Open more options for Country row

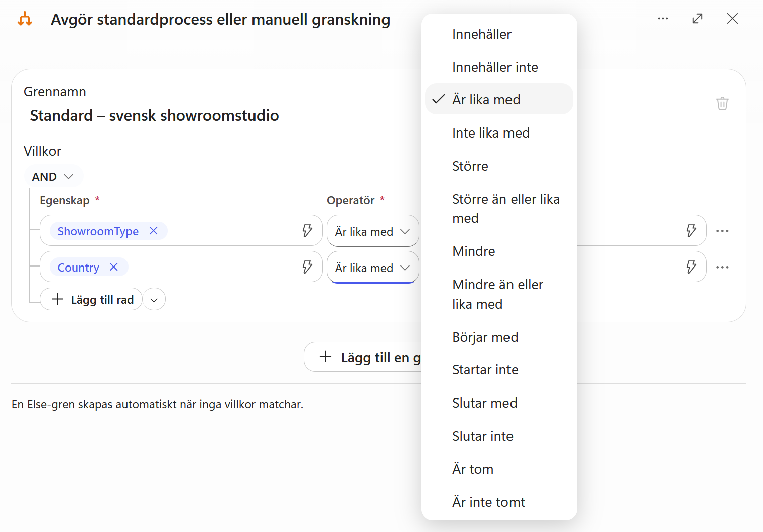click(722, 267)
